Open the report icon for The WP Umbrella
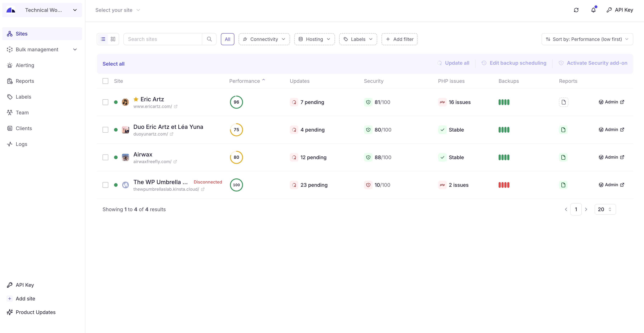This screenshot has height=333, width=644. [563, 185]
